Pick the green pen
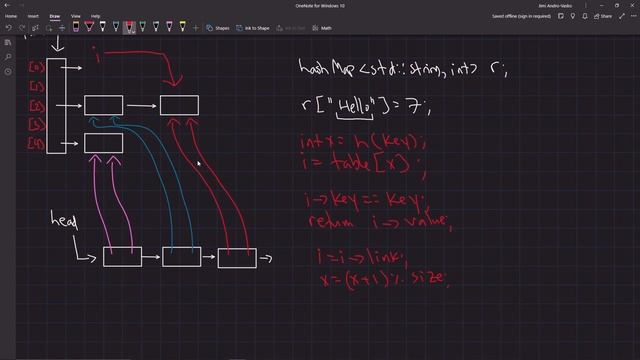The height and width of the screenshot is (360, 640). [x=143, y=27]
